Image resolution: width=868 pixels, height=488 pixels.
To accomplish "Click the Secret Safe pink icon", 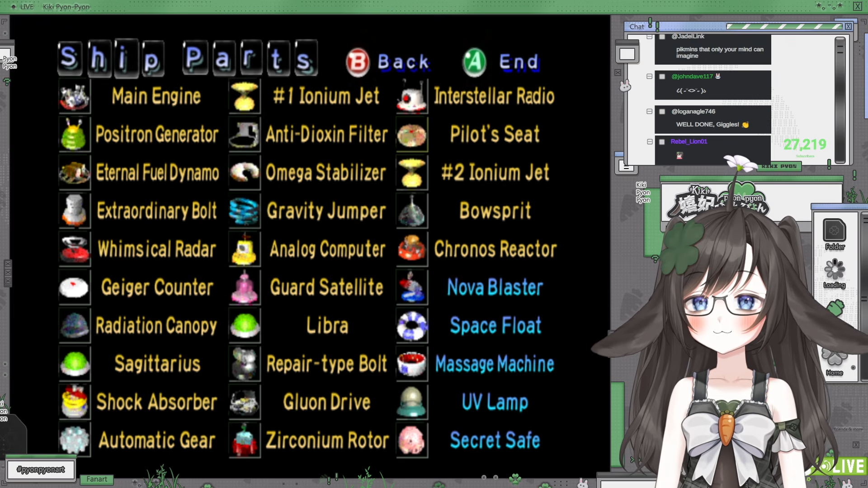I will 412,440.
